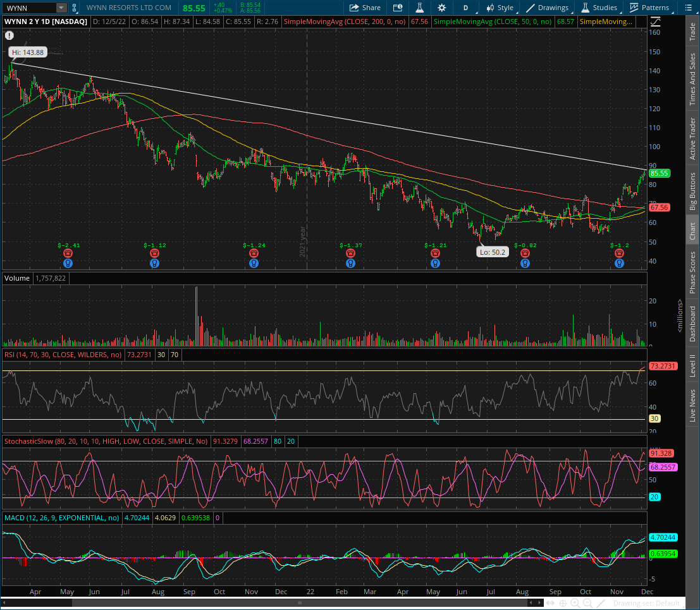
Task: Open the Drawing set: Default selector
Action: point(646,603)
